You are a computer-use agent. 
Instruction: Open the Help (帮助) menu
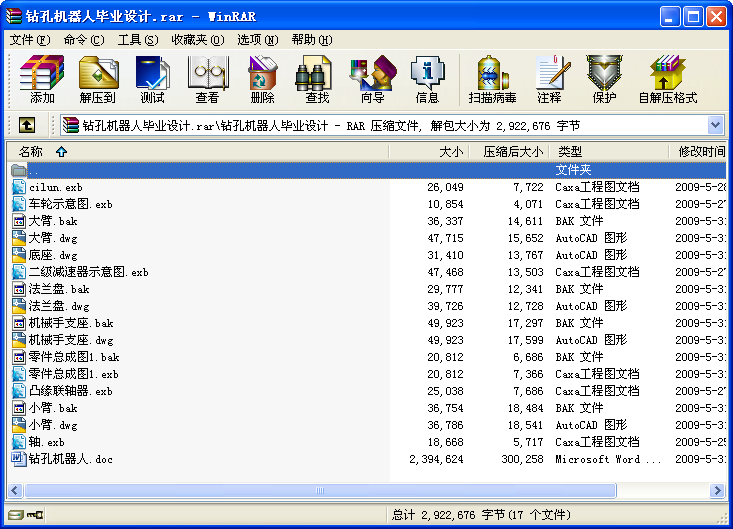pos(312,40)
